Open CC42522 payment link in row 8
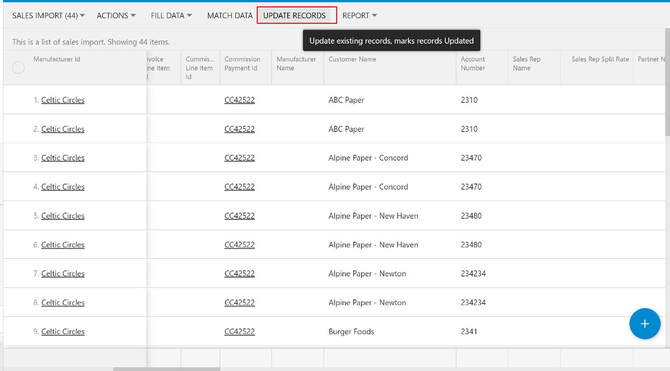This screenshot has width=670, height=371. pyautogui.click(x=239, y=303)
